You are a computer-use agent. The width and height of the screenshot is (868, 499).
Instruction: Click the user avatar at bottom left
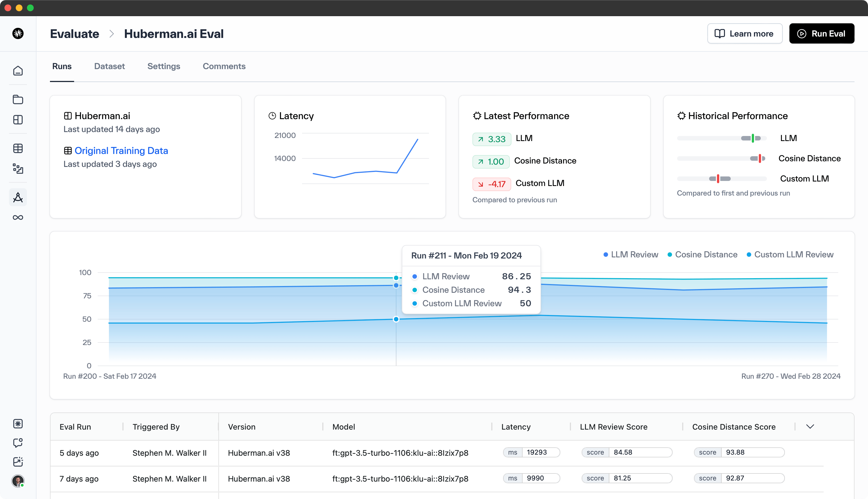pyautogui.click(x=18, y=481)
